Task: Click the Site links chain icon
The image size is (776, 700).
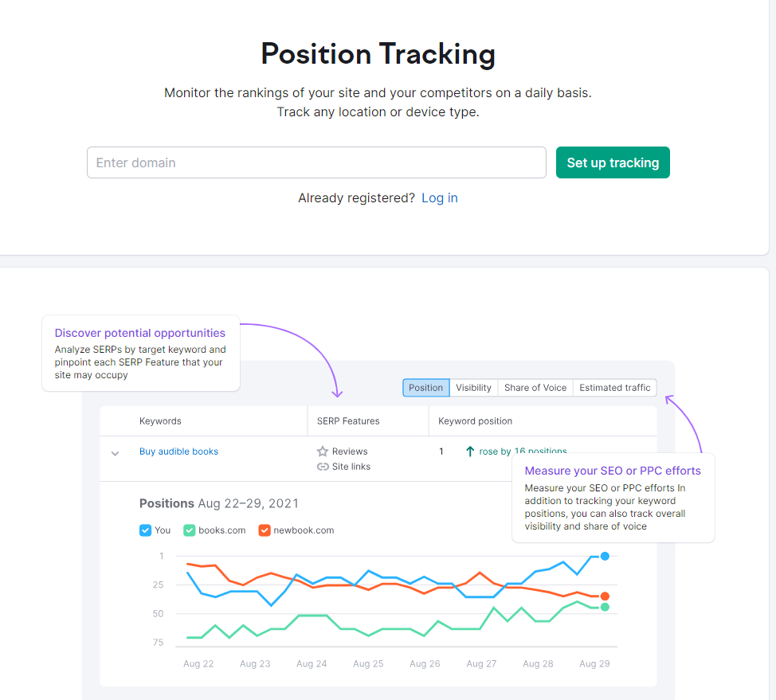Action: [x=323, y=467]
